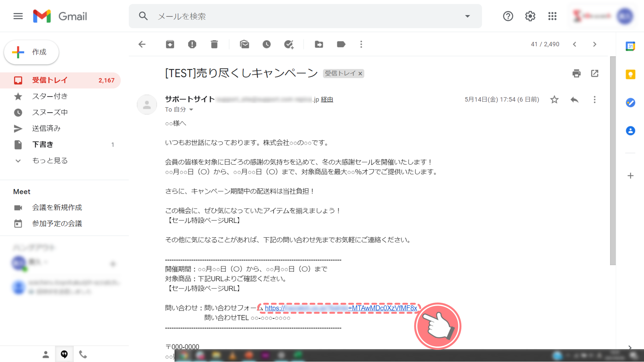
Task: Click the plus to get add-ons
Action: click(x=630, y=176)
